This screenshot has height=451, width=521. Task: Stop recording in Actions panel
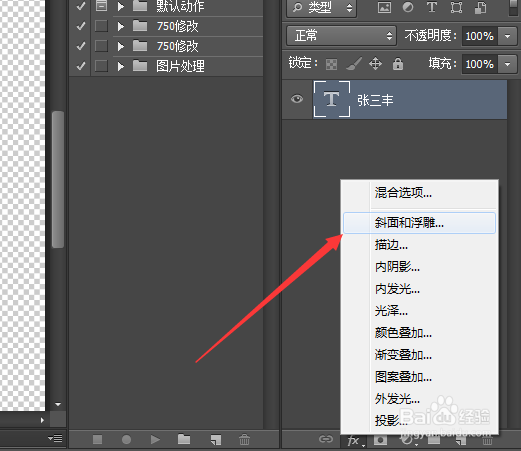click(x=97, y=439)
